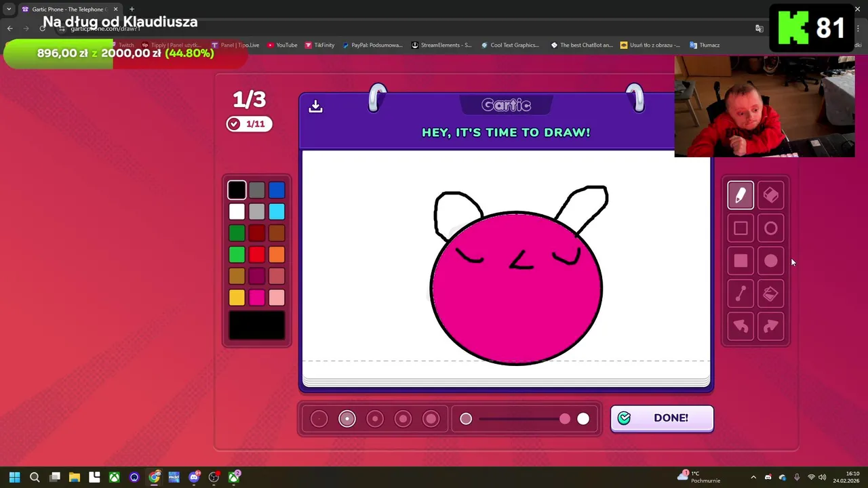Redo the undone stroke
Screen dimensions: 868x488
[x=771, y=327]
